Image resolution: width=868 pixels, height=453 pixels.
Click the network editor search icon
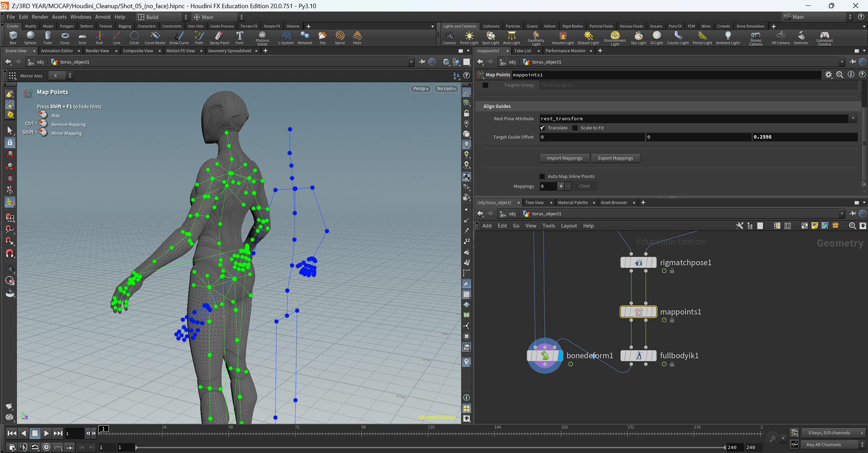(x=852, y=226)
